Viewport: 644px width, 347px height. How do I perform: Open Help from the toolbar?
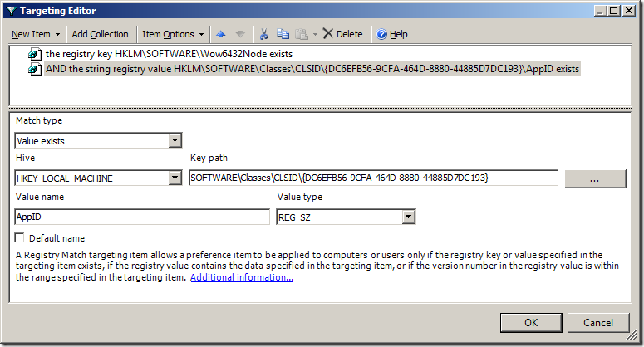391,34
